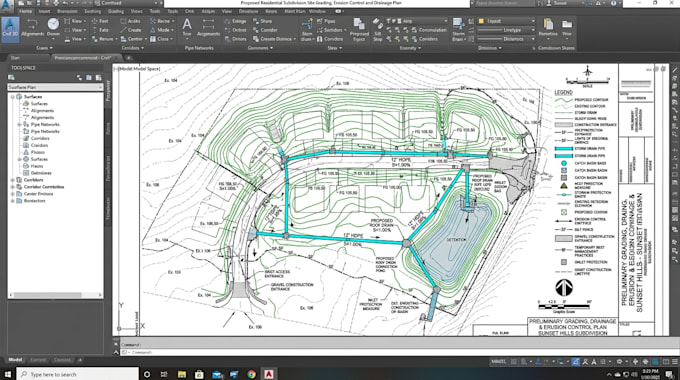
Task: Toggle the grid display icon next to MODEL
Action: (514, 361)
